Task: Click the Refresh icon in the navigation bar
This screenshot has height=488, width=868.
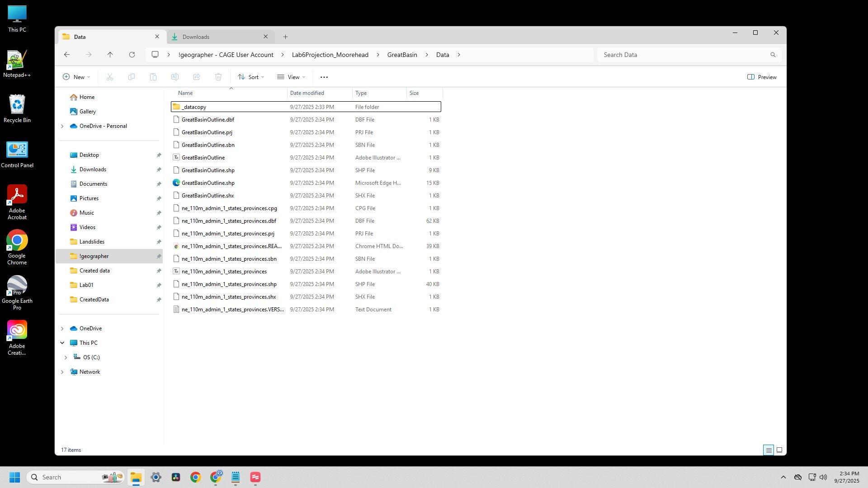Action: point(132,55)
